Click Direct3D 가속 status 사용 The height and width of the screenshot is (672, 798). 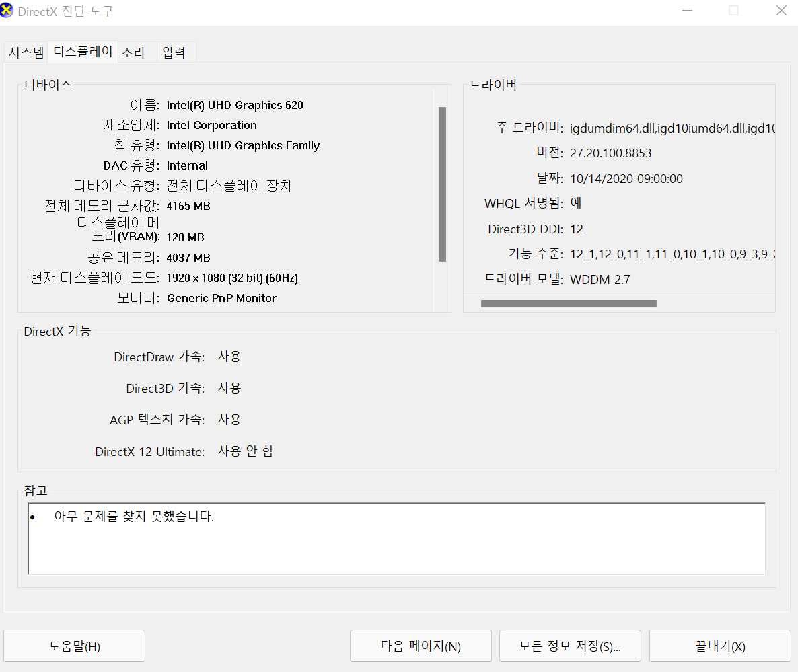pyautogui.click(x=229, y=387)
